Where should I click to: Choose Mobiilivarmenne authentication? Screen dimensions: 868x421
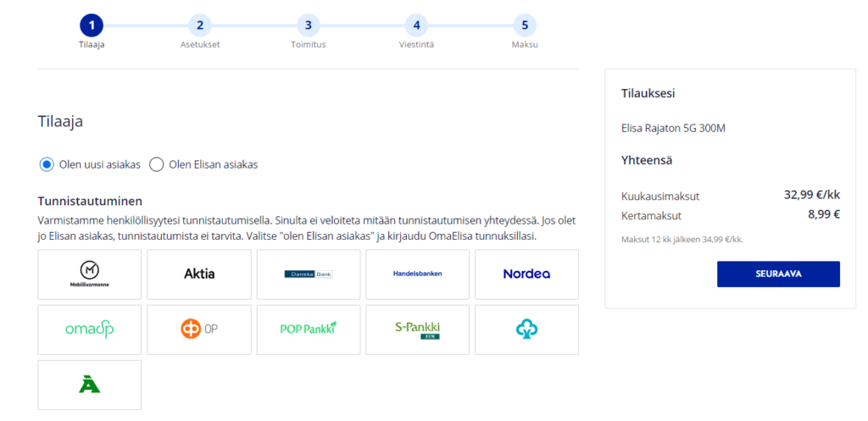[90, 274]
